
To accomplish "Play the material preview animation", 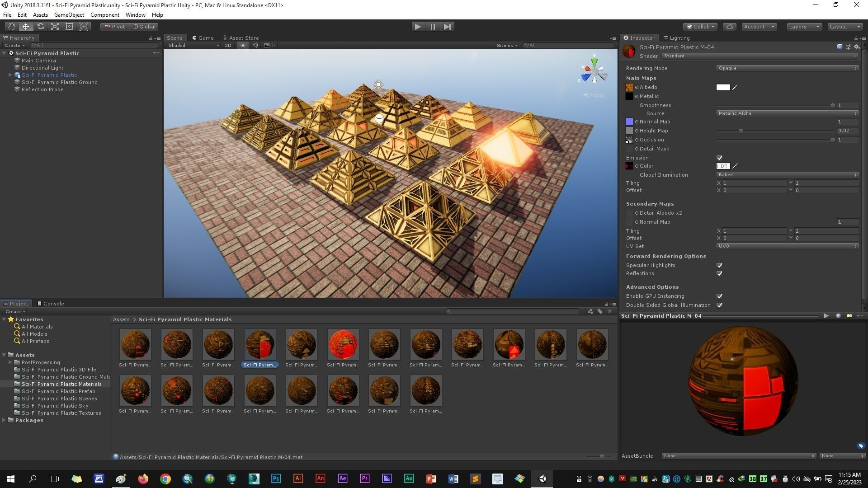I will pyautogui.click(x=826, y=316).
